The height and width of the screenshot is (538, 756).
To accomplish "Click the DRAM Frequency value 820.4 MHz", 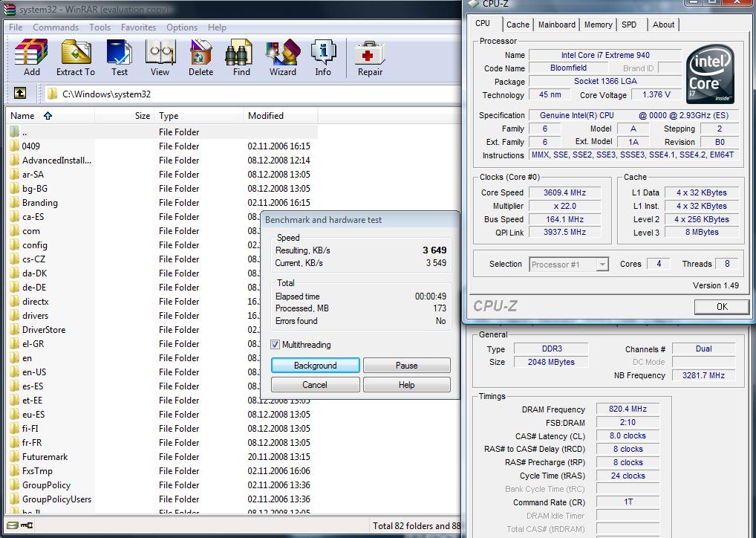I will coord(628,409).
